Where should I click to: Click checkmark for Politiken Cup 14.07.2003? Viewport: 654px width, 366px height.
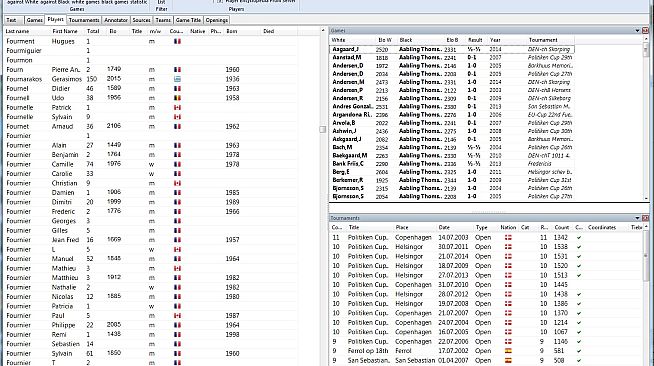pyautogui.click(x=579, y=238)
